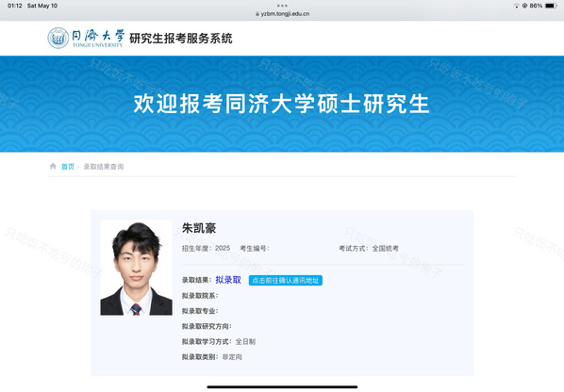Tap the lock icon beside the URL
This screenshot has width=564, height=392.
[257, 13]
